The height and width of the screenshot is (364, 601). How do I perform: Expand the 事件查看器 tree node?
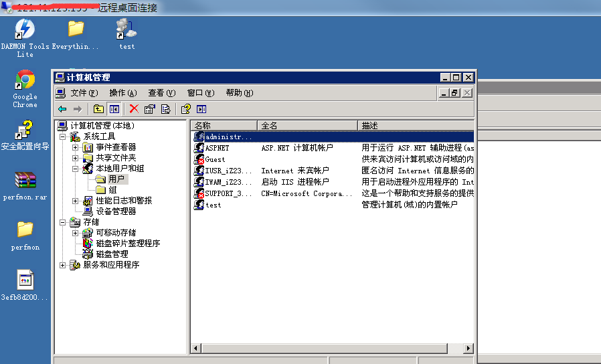click(x=76, y=147)
